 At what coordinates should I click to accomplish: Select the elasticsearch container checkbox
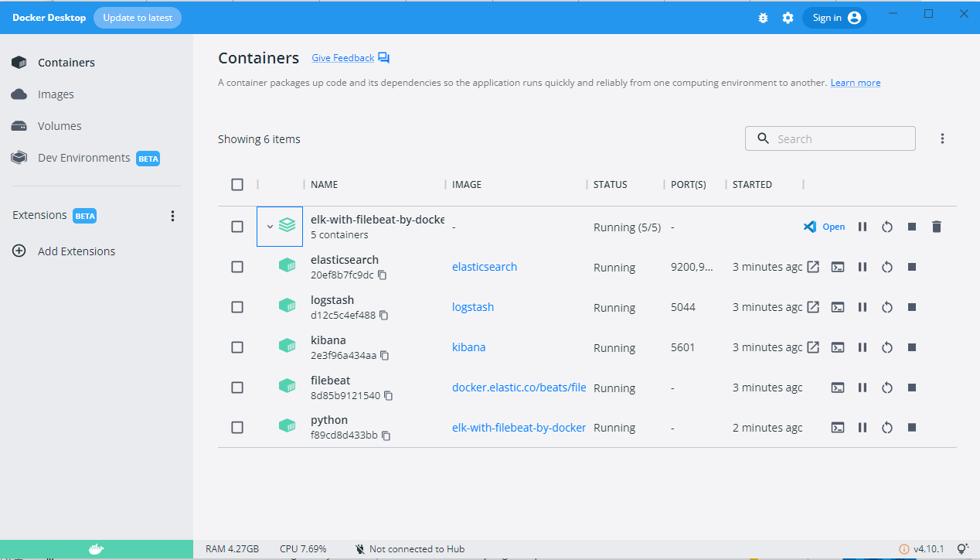tap(237, 267)
